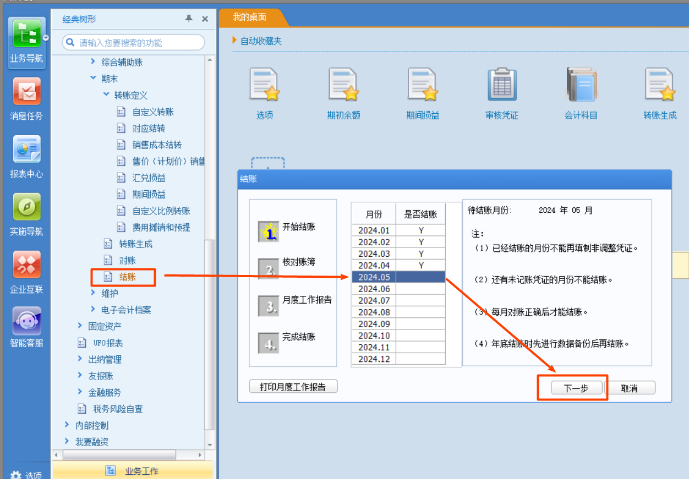
Task: Expand the 自动收藏夹 section
Action: coord(235,41)
